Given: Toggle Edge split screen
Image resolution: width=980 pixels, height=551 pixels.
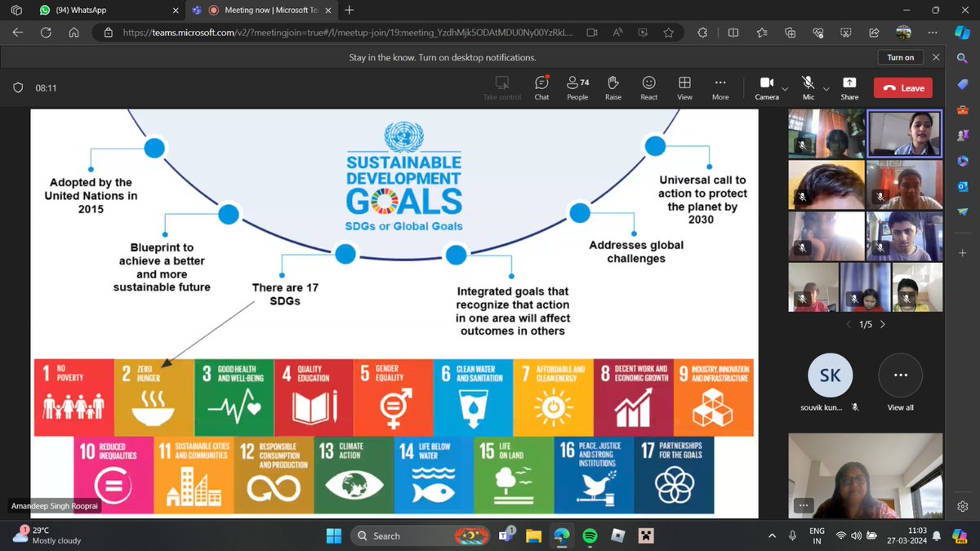Looking at the screenshot, I should (733, 33).
